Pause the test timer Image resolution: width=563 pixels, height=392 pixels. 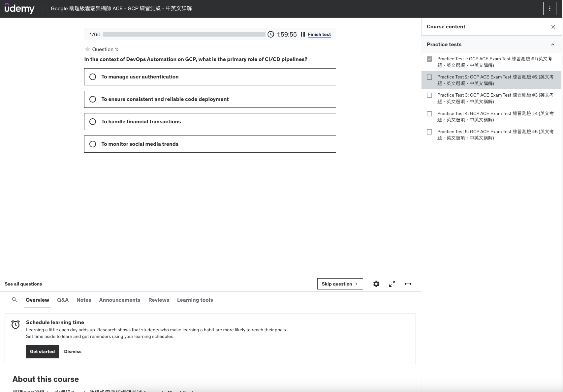(303, 34)
